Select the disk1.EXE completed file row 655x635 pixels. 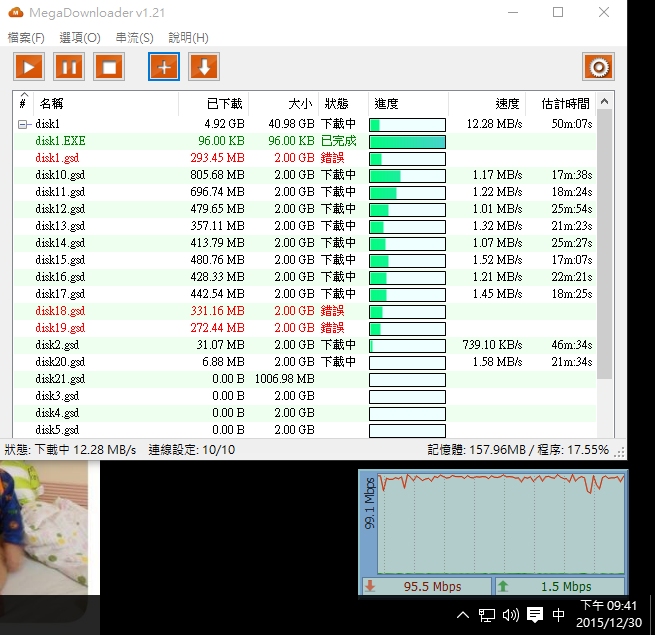[305, 141]
